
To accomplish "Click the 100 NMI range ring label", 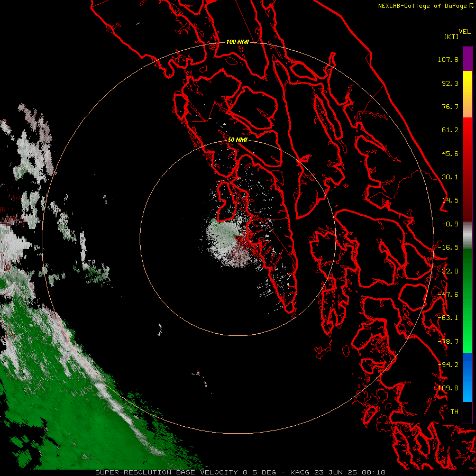I will 237,42.
